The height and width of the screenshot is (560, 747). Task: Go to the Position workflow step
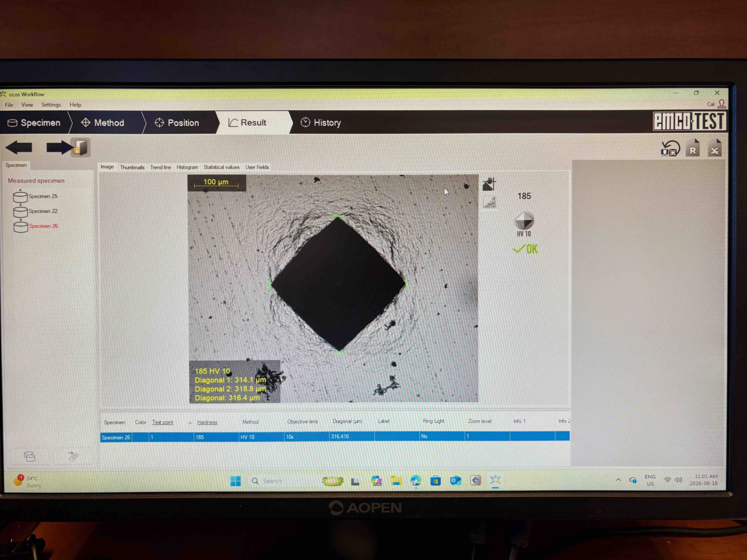(x=177, y=123)
